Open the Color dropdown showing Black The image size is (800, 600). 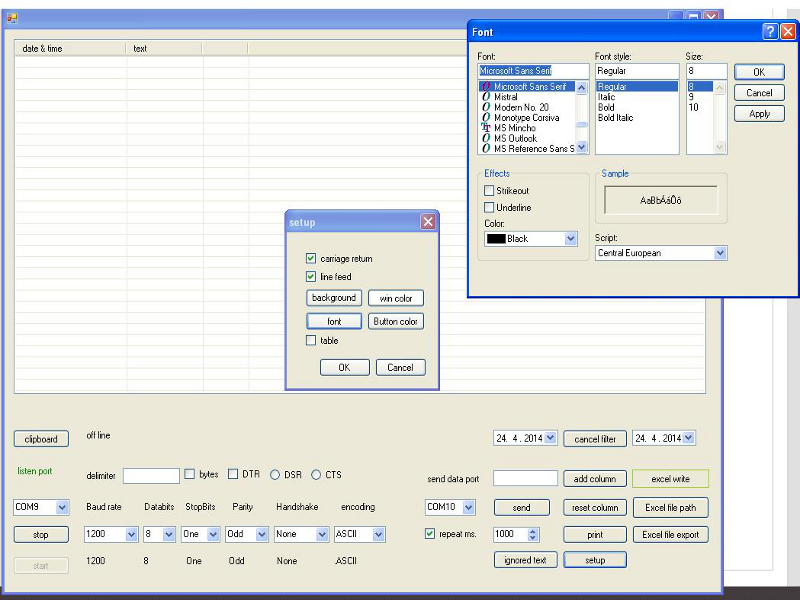click(570, 238)
